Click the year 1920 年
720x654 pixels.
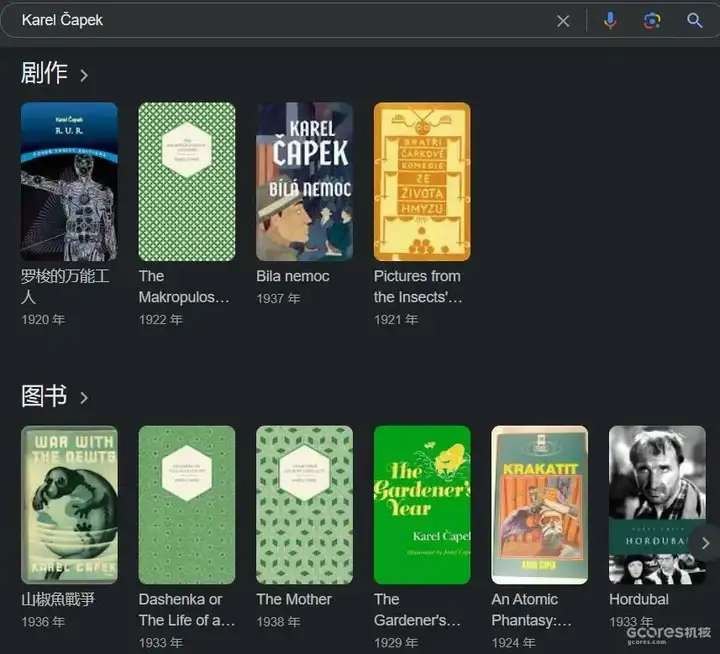tap(43, 320)
